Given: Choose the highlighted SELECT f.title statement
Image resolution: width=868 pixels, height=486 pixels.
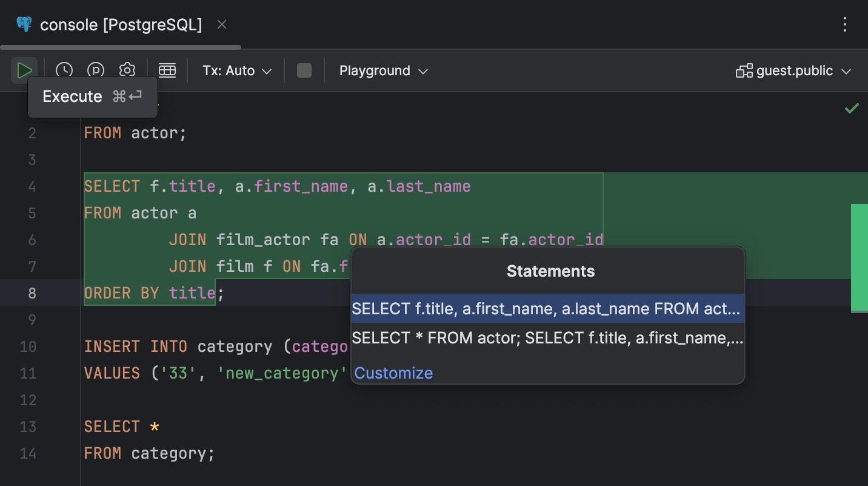Looking at the screenshot, I should click(546, 309).
